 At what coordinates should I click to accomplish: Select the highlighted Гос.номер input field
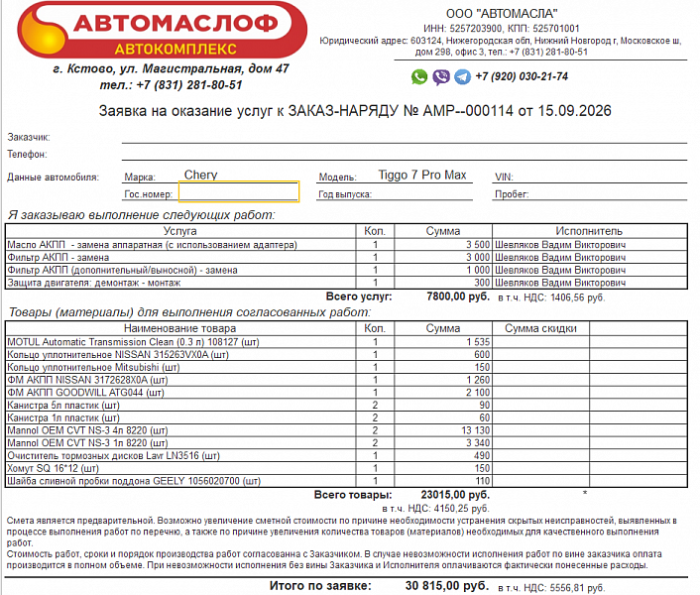tap(239, 191)
